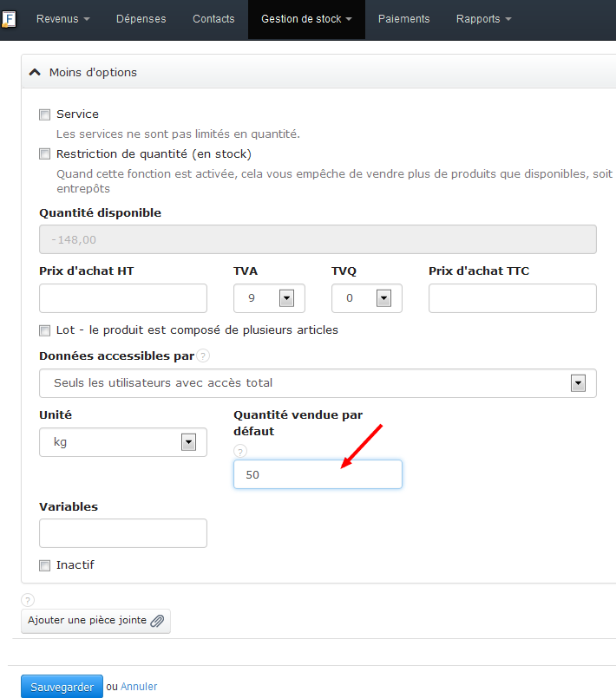Viewport: 616px width, 698px height.
Task: Go to the Paiements tab
Action: (403, 19)
